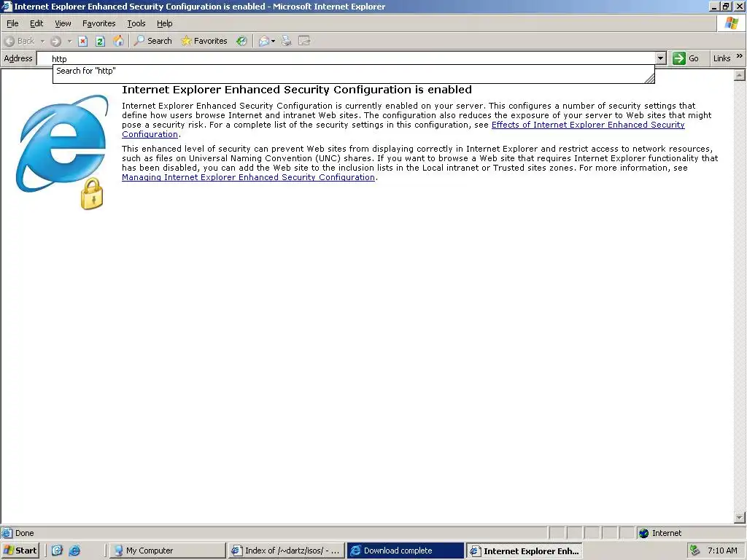Select the Search for "http" suggestion

(353, 71)
